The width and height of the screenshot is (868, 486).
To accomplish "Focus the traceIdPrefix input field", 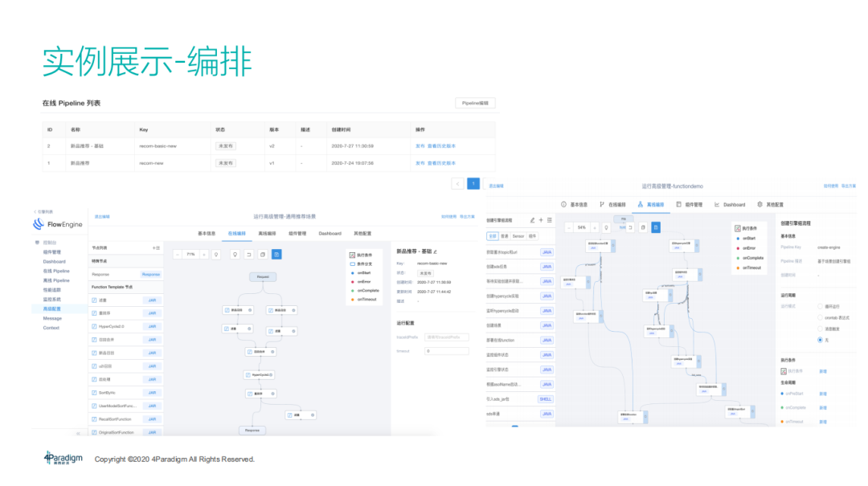I will [x=447, y=337].
